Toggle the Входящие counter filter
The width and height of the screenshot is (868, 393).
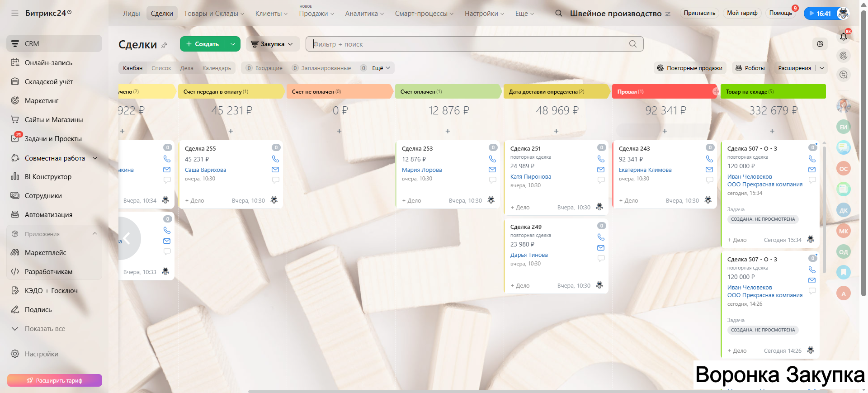264,68
